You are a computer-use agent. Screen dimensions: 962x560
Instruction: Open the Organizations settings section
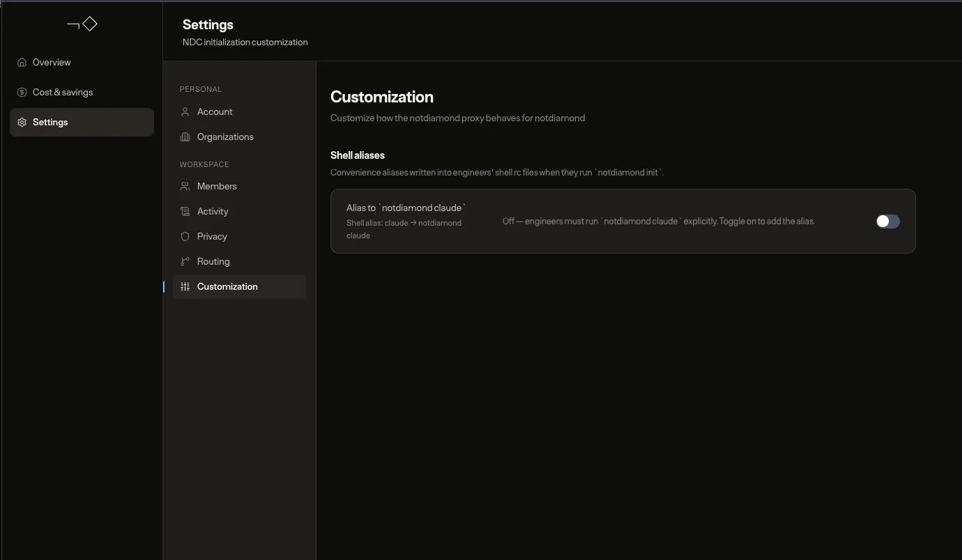tap(239, 137)
